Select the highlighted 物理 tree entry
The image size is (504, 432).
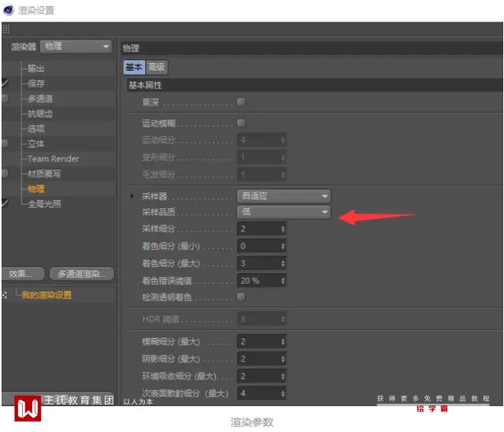(x=35, y=189)
